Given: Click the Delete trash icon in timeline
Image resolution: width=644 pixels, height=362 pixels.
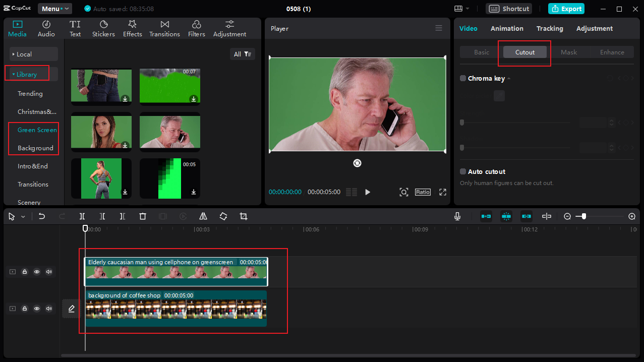Looking at the screenshot, I should point(143,216).
